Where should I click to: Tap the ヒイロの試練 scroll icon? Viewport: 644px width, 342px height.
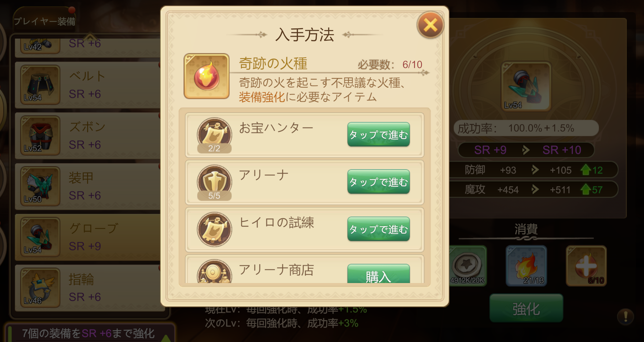214,229
